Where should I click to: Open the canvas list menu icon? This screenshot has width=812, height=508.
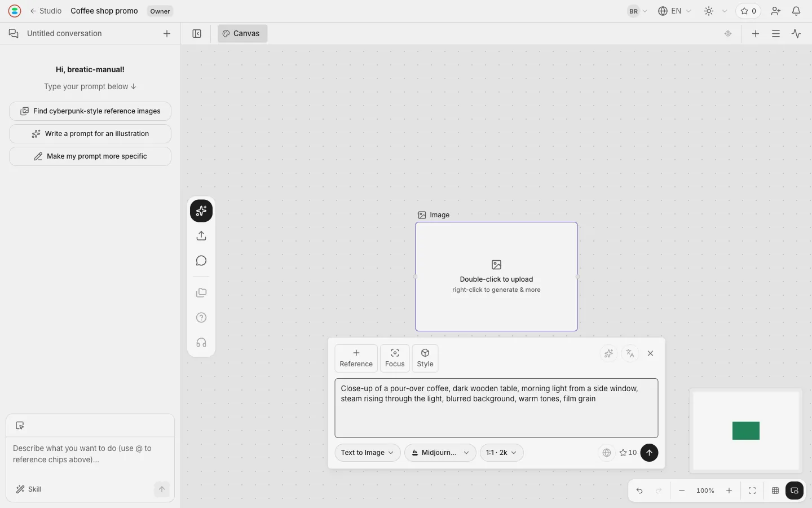tap(776, 33)
